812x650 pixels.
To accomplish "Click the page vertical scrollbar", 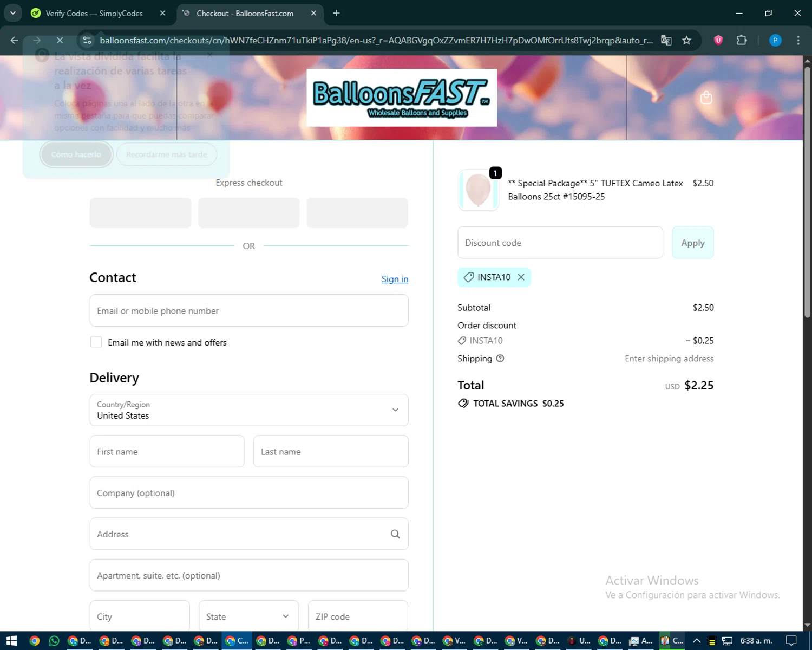I will [x=807, y=192].
